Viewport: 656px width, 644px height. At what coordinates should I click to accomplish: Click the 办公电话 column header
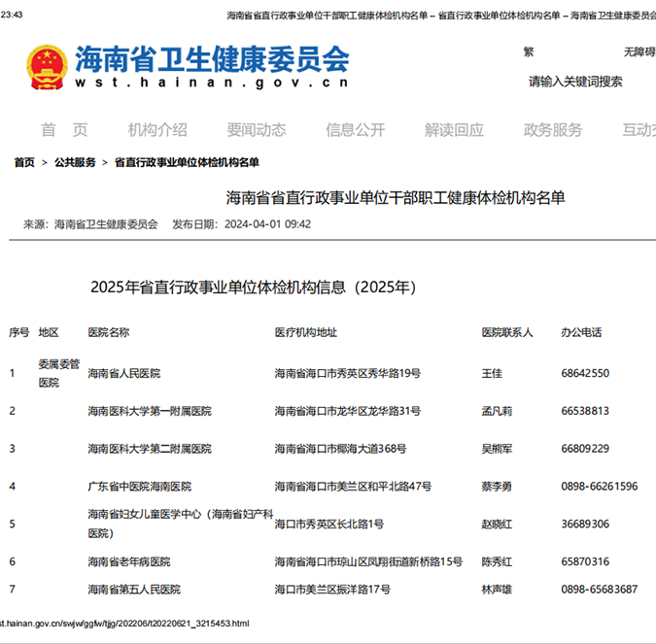point(581,332)
